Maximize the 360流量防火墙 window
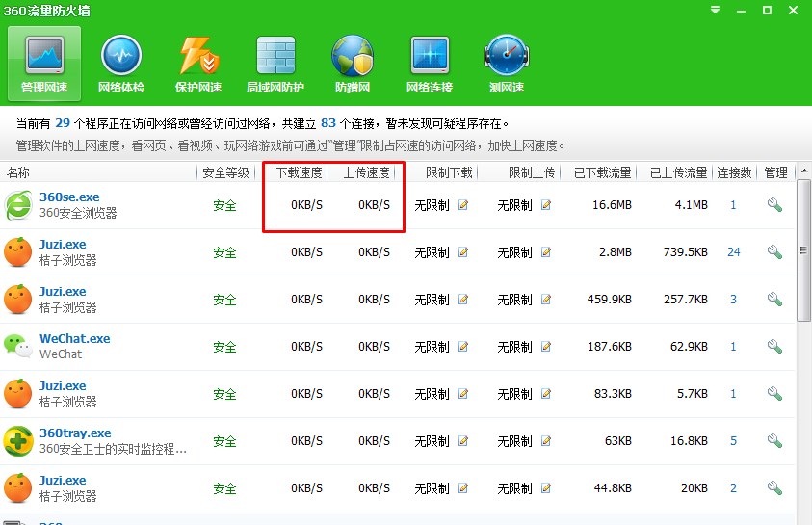 (767, 11)
